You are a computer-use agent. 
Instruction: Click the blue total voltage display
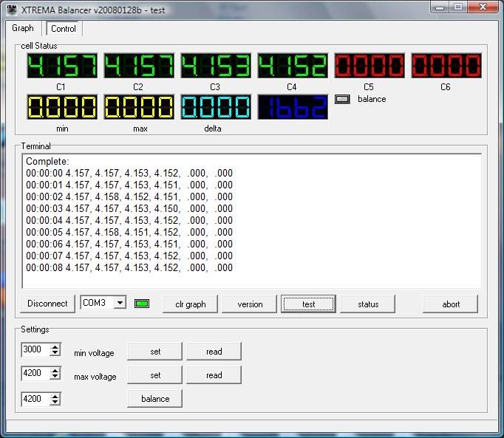(292, 108)
